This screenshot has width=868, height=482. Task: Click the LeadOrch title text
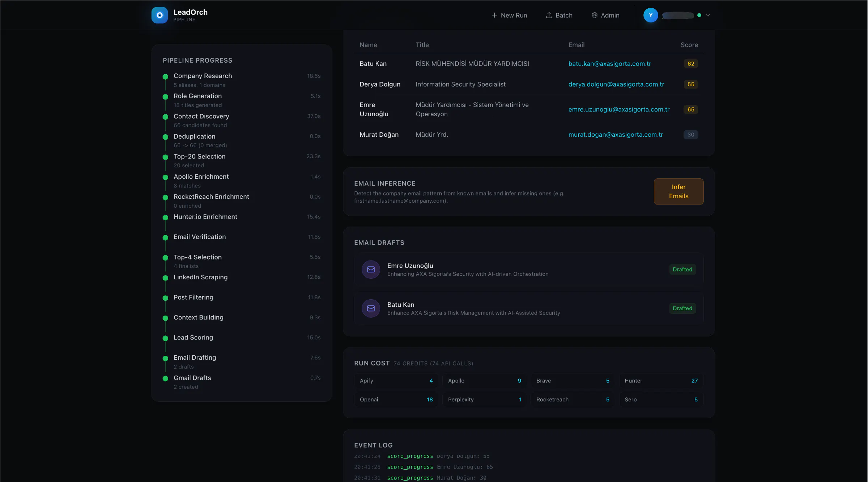coord(191,12)
